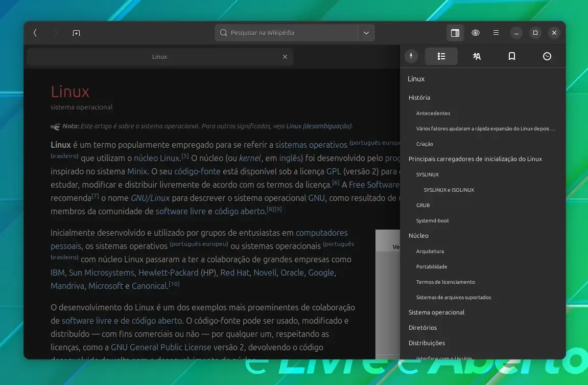Click the Pesquisar na Wikipédia search field
The image size is (588, 385).
287,33
